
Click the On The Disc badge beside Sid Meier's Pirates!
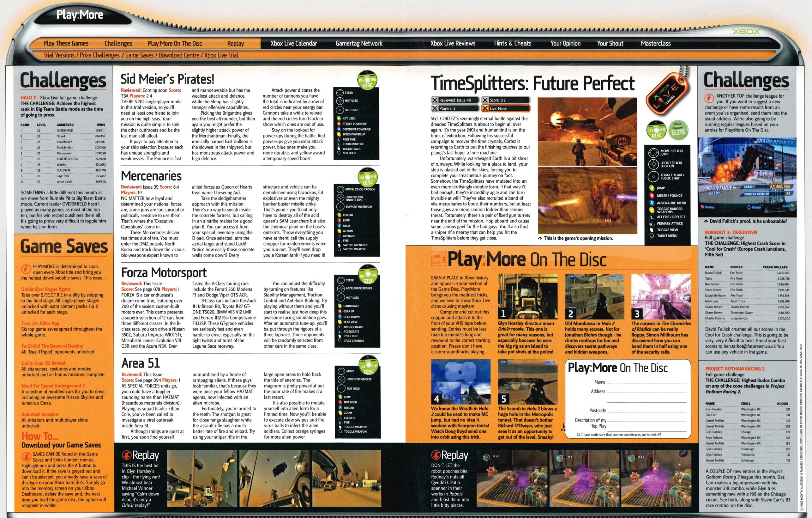coord(367,80)
